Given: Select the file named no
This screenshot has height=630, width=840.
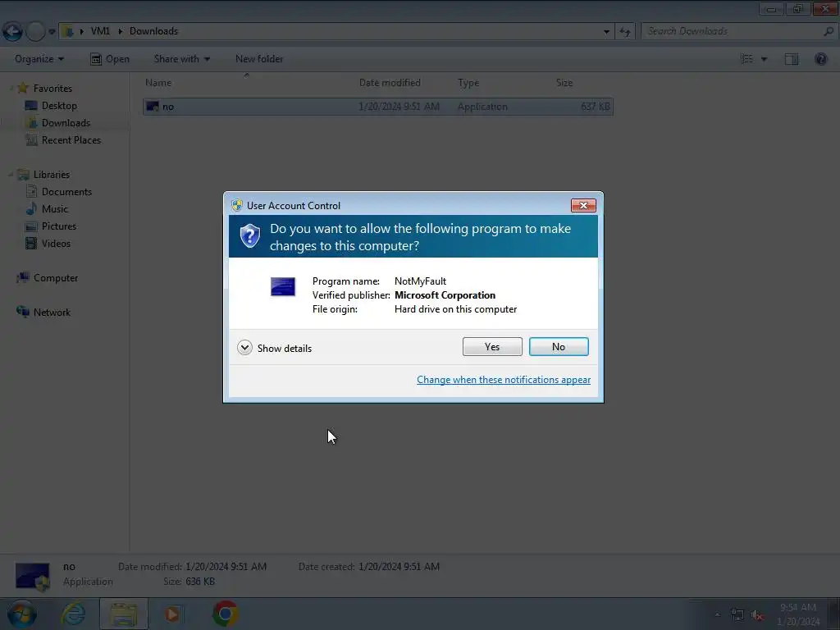Looking at the screenshot, I should 377,107.
